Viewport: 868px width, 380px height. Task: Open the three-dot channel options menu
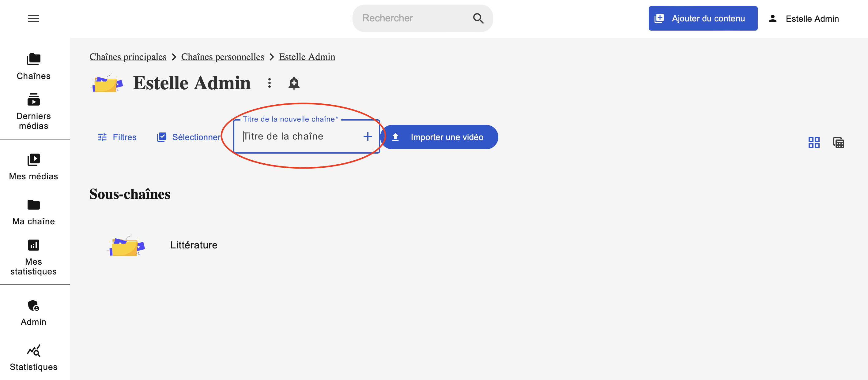click(269, 83)
